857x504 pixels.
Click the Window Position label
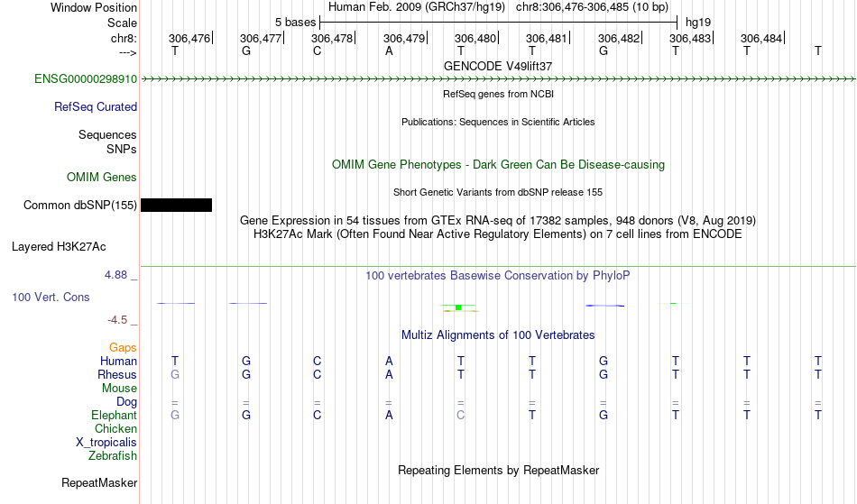[x=94, y=7]
